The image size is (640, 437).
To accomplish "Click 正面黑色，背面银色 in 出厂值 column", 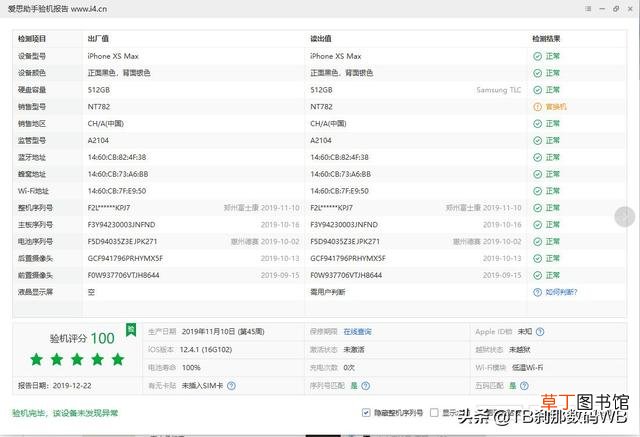I will point(119,73).
